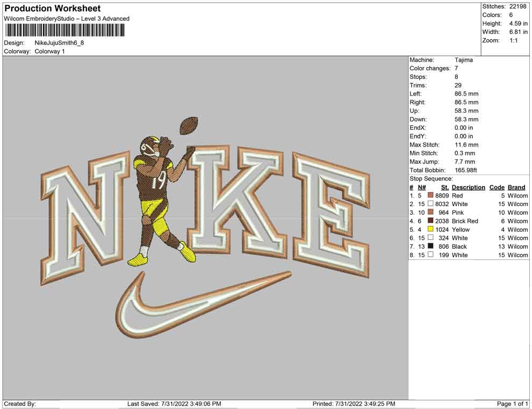Click the embroidered football above the player
Viewport: 532px width, 409px height.
(189, 126)
